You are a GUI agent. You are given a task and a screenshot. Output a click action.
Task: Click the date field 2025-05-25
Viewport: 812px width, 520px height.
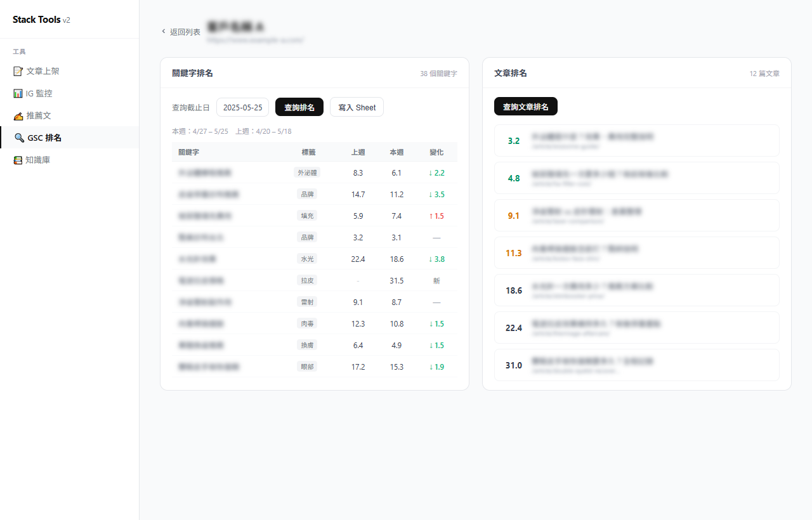(x=243, y=107)
